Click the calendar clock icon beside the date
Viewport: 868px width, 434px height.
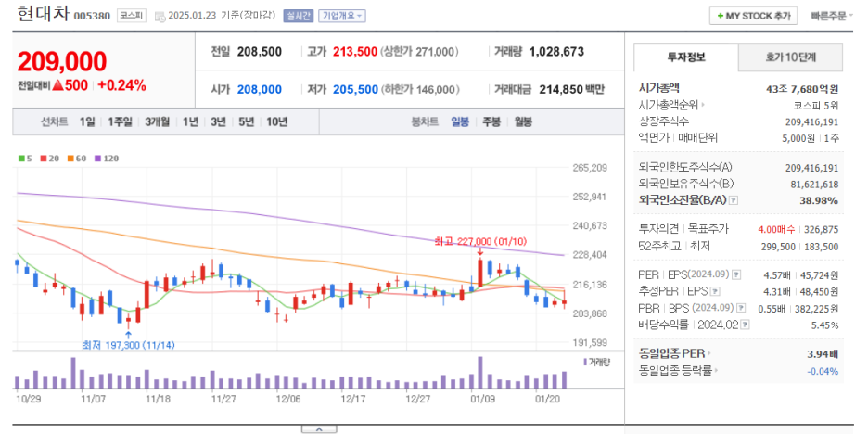tap(160, 16)
